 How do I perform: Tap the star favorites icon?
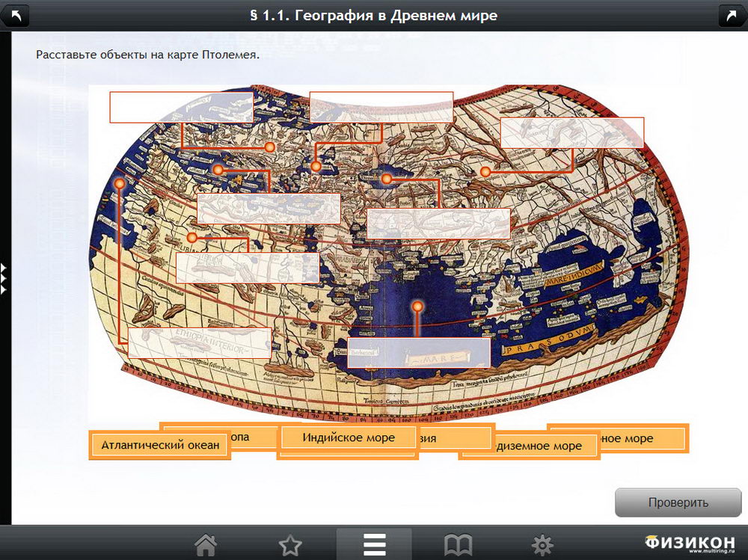(x=290, y=545)
